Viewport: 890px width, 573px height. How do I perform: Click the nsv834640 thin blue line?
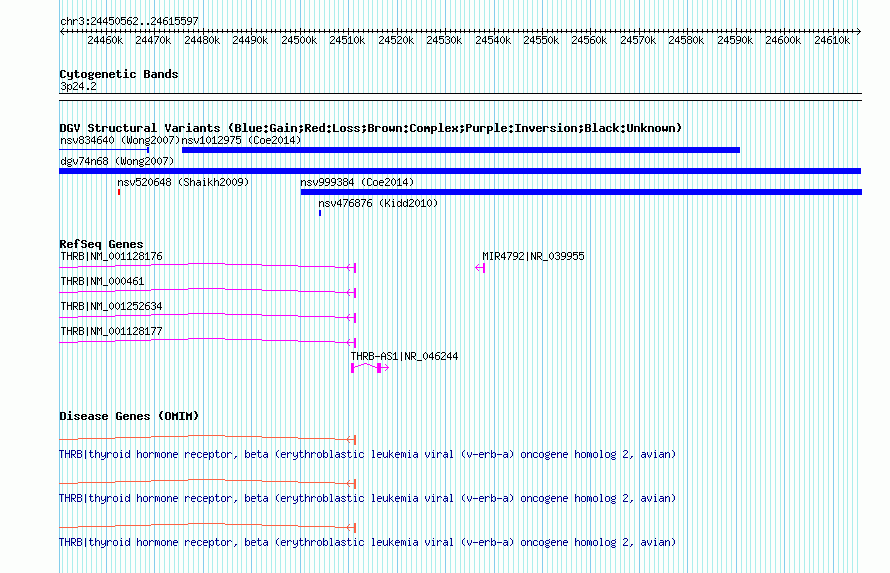pyautogui.click(x=104, y=150)
